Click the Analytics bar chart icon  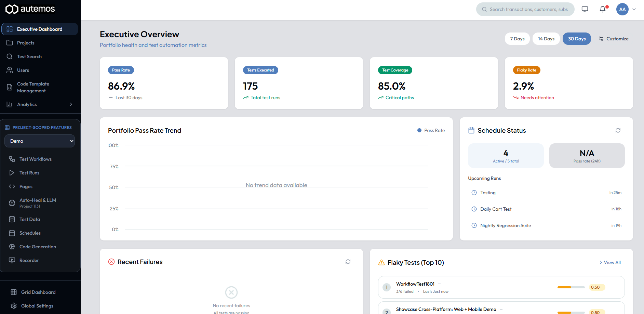10,104
